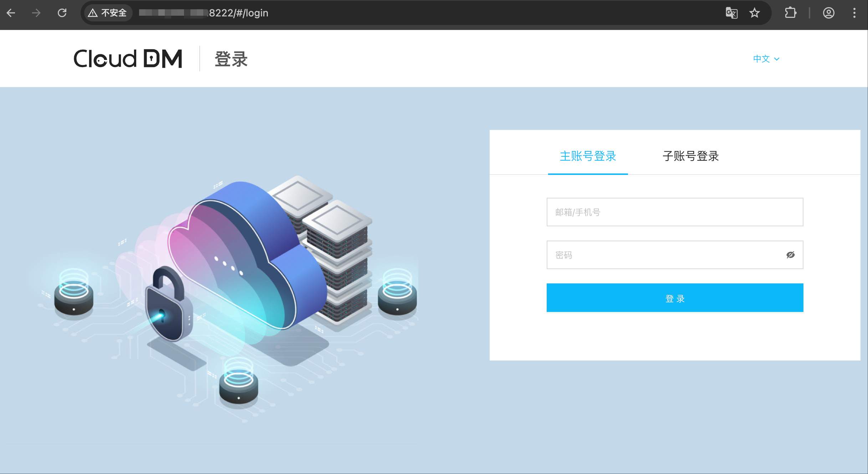Focus the 密码 password field
Screen dimensions: 868x474
pos(663,255)
